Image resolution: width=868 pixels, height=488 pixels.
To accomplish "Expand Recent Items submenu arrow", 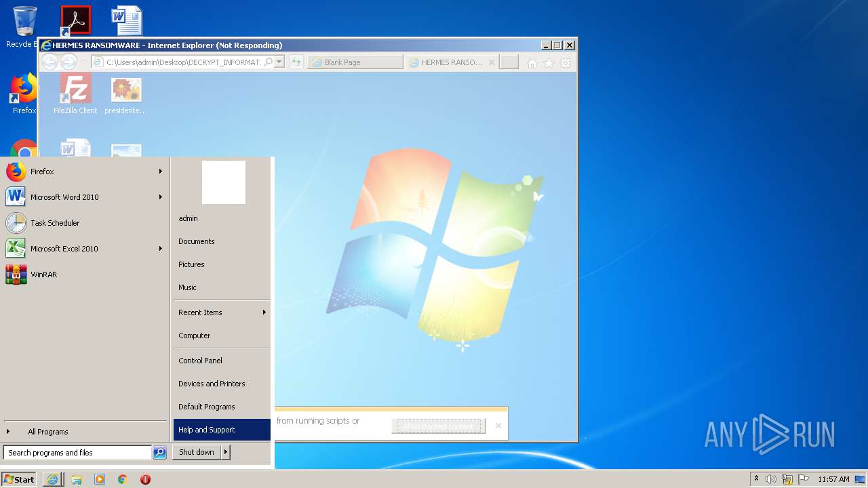I will point(264,312).
